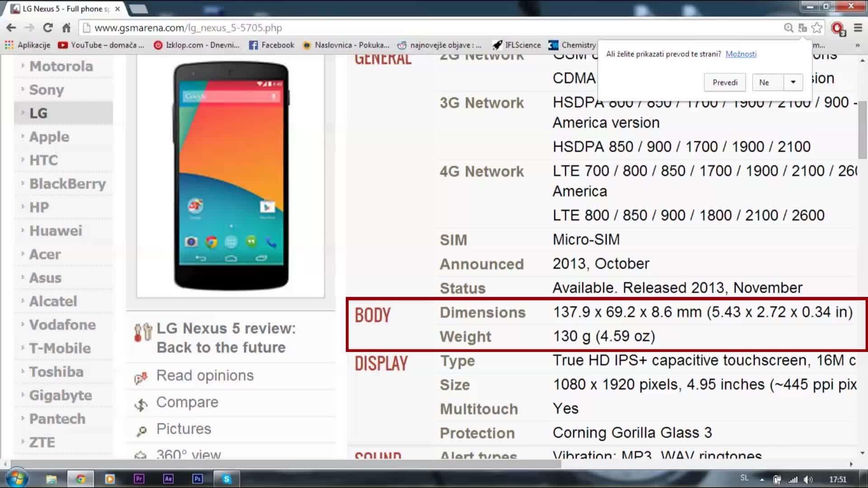Open Adobe After Effects from the taskbar

168,479
